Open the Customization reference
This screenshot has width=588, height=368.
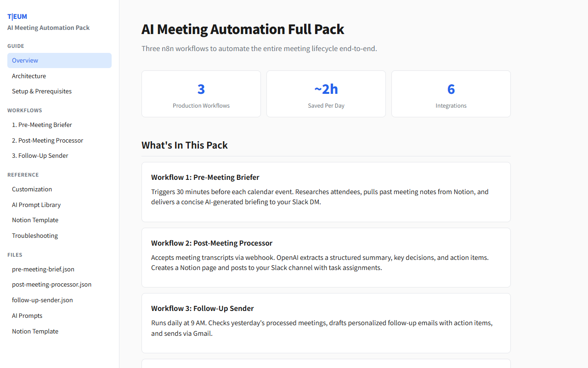(32, 189)
